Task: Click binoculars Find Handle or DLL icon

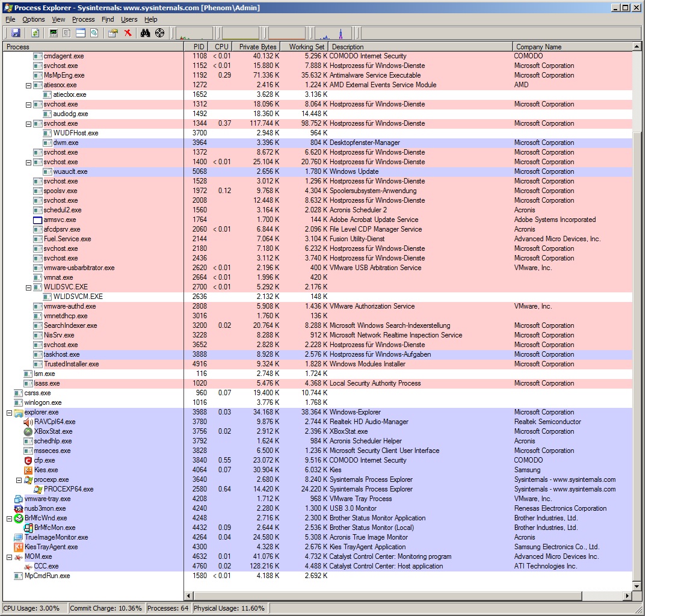Action: coord(146,33)
